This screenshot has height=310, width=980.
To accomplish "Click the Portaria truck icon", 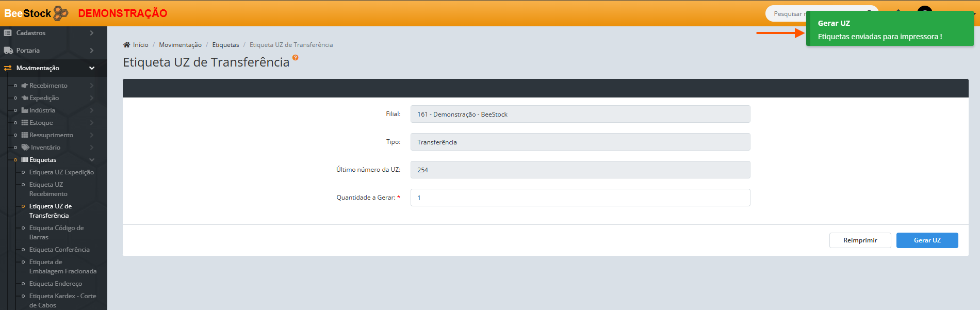I will 8,51.
